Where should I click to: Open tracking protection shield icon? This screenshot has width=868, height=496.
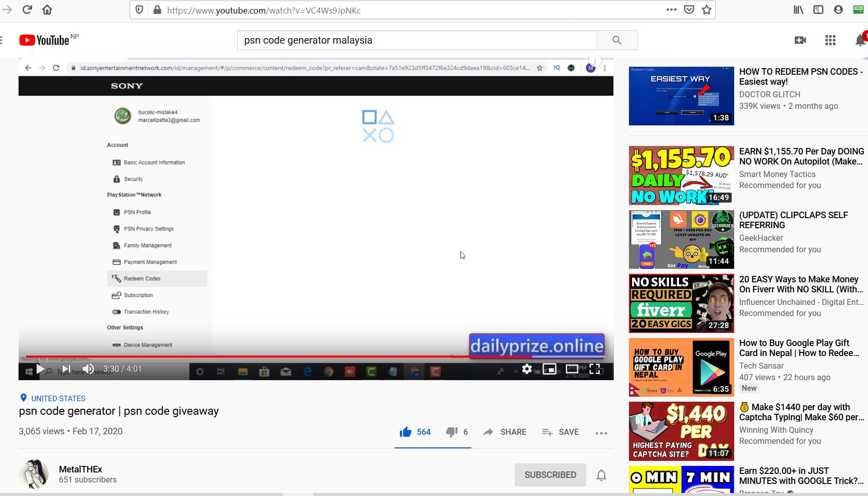(x=140, y=10)
